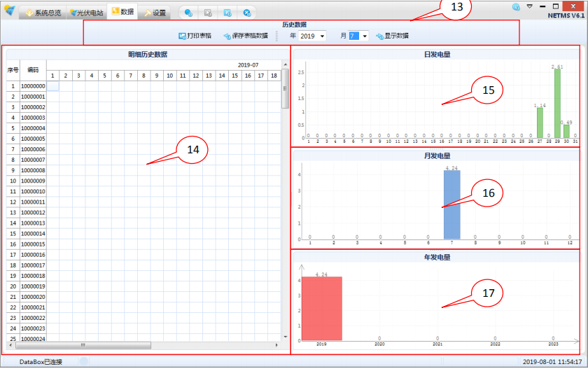The height and width of the screenshot is (369, 588).
Task: Click the table's horizontal scrollbar thumb
Action: click(x=83, y=345)
